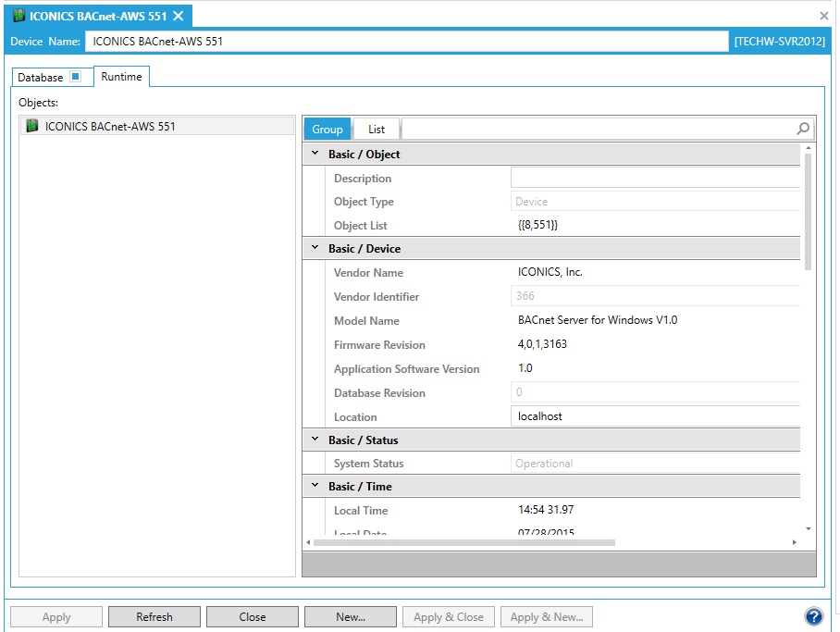Click the Object Type field showing Device
Image resolution: width=840 pixels, height=632 pixels.
click(x=656, y=202)
